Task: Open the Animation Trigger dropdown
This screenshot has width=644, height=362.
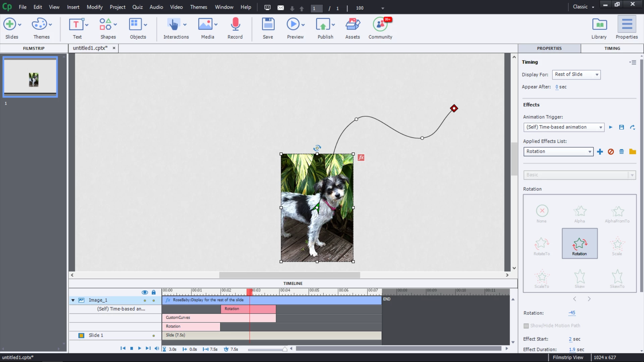Action: 563,127
